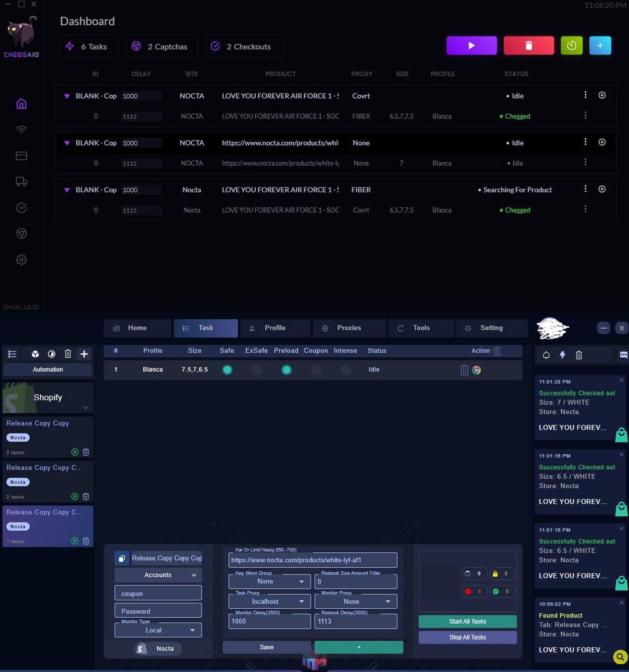Switch to the Setting tab
The width and height of the screenshot is (629, 672).
click(491, 328)
